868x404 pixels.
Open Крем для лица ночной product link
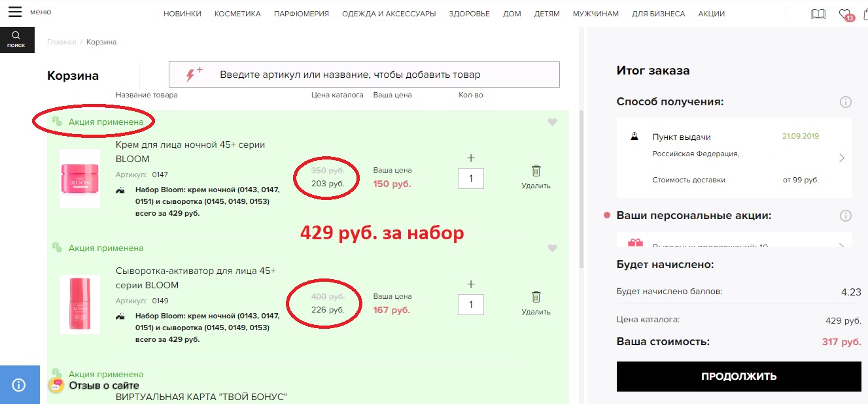(x=190, y=152)
